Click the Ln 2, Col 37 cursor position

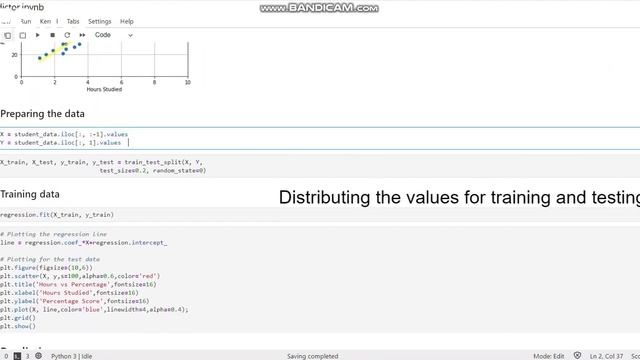(x=606, y=356)
